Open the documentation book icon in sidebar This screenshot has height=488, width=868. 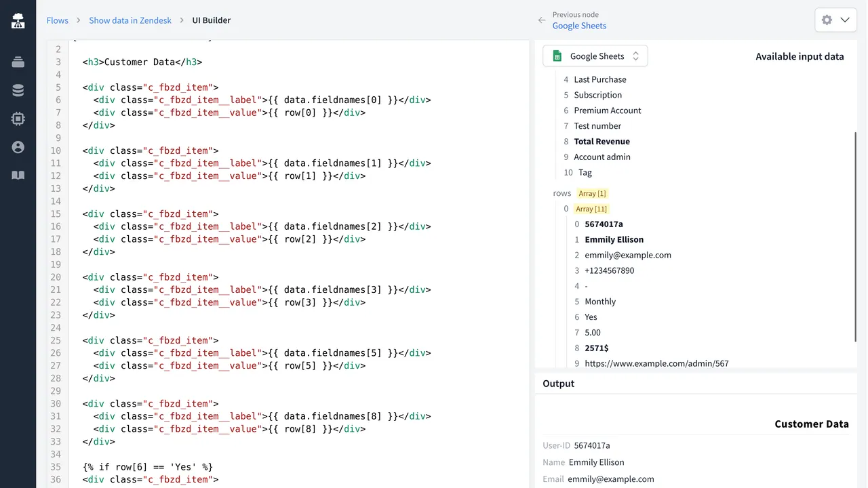[18, 176]
